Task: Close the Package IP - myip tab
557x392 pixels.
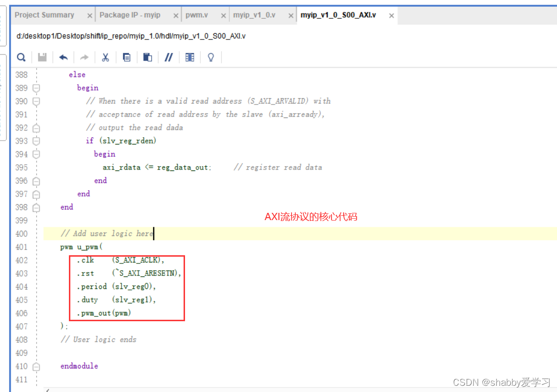Action: coord(176,15)
